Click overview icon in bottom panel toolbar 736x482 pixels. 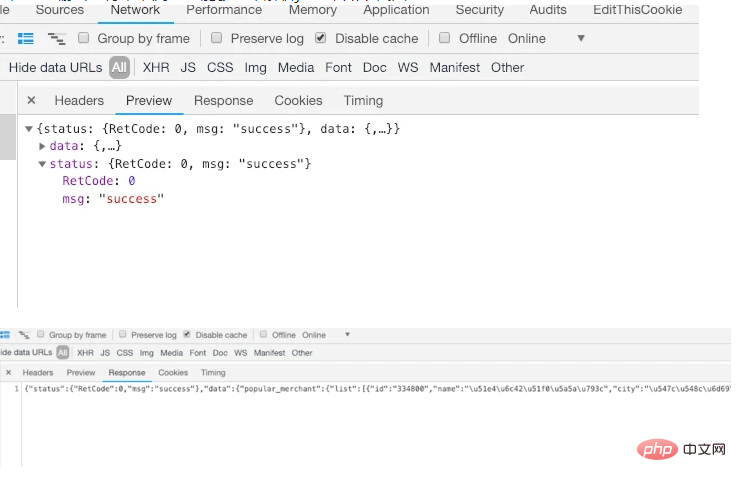click(24, 335)
